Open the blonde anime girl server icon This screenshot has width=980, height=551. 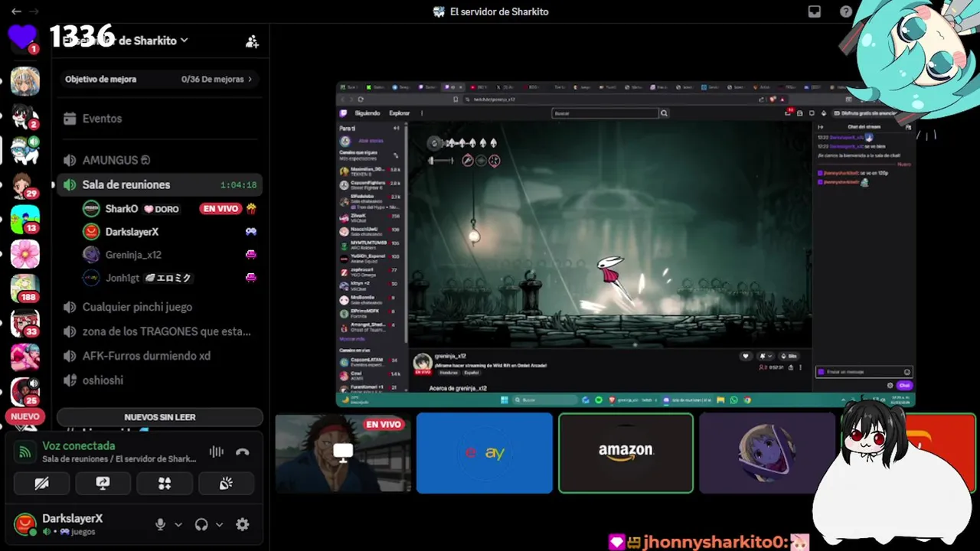24,81
